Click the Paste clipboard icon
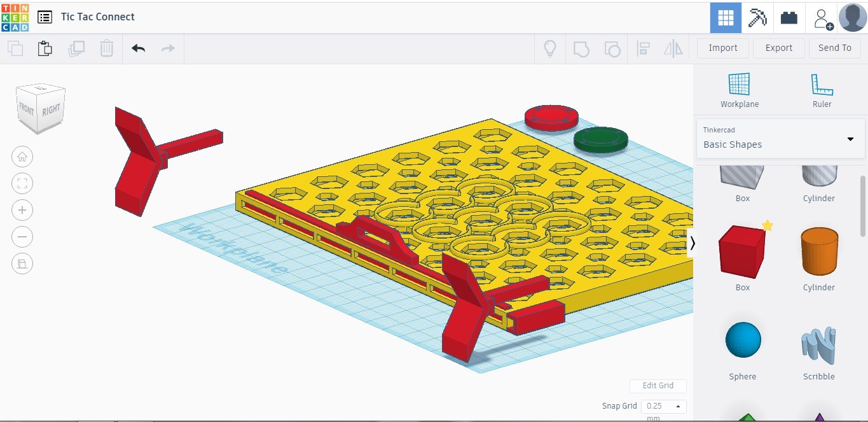The height and width of the screenshot is (422, 868). [45, 48]
